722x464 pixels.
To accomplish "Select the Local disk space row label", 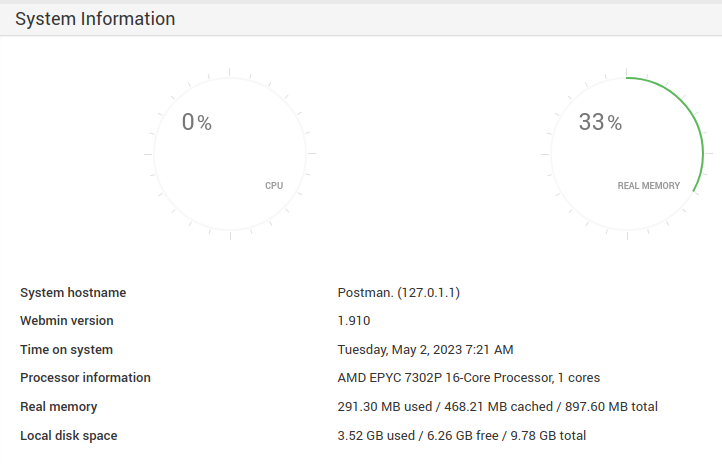I will pyautogui.click(x=68, y=436).
